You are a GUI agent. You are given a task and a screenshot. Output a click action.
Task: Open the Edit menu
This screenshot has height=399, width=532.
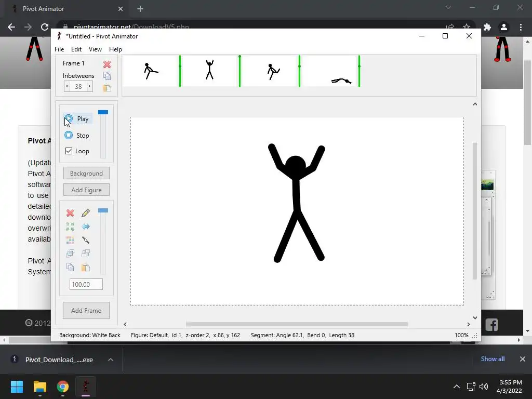(x=76, y=49)
